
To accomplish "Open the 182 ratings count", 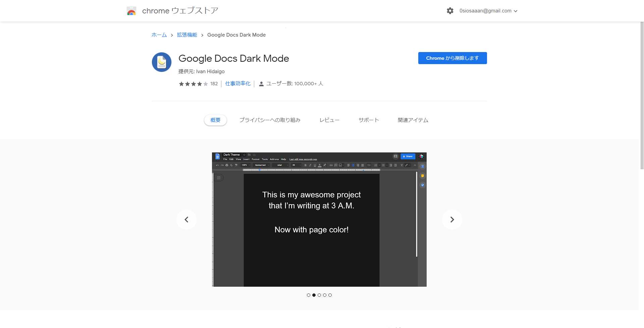I will pos(214,84).
